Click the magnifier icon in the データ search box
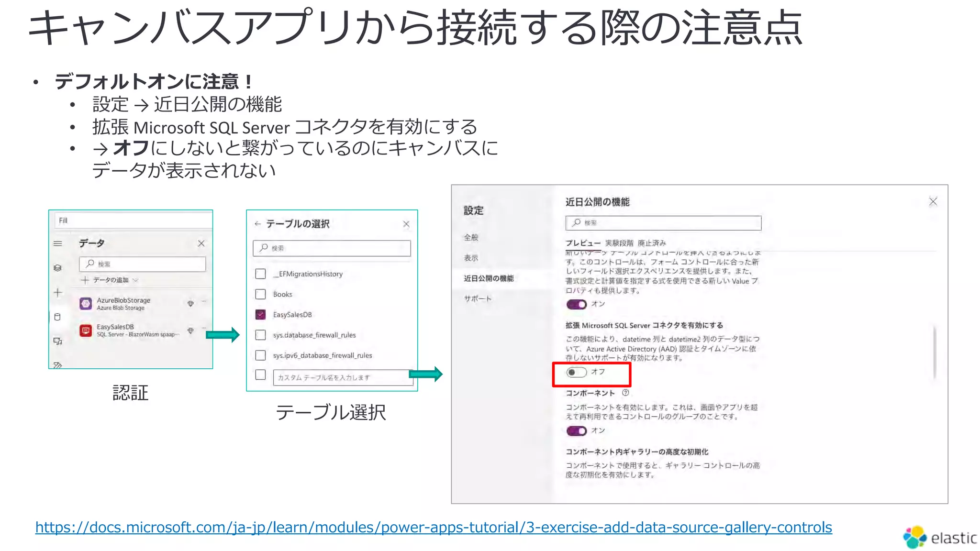Image resolution: width=980 pixels, height=551 pixels. [90, 264]
